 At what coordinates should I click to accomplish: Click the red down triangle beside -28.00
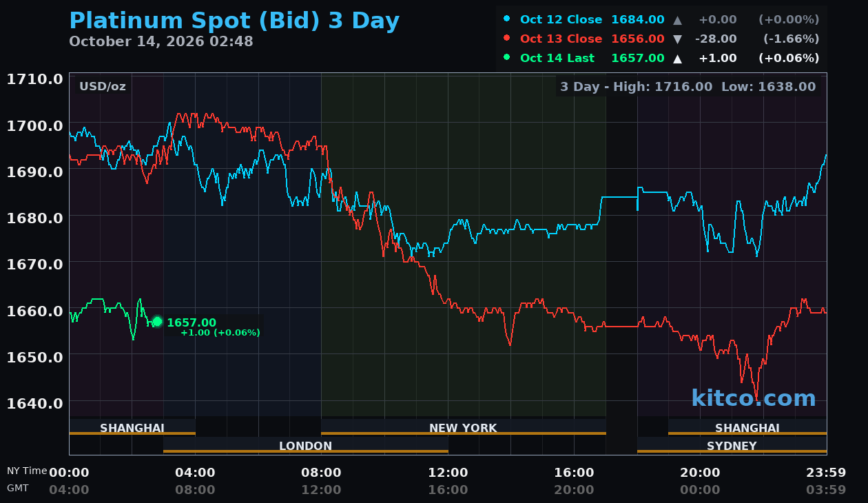(x=678, y=39)
